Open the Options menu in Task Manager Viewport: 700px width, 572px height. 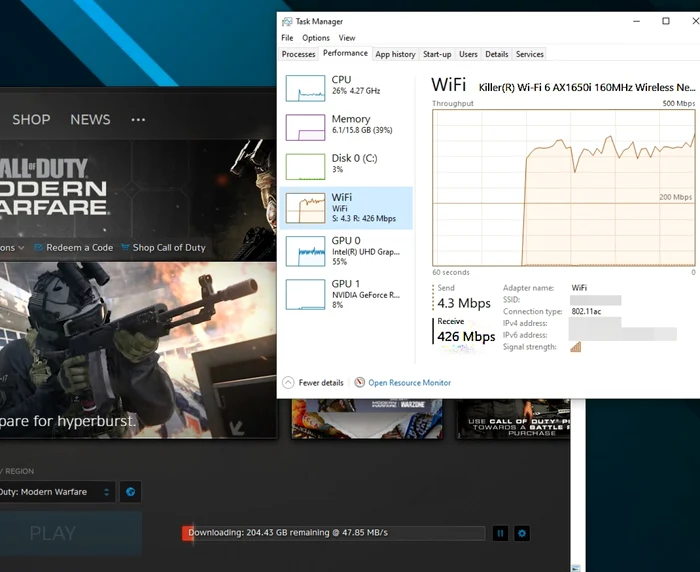click(x=316, y=38)
